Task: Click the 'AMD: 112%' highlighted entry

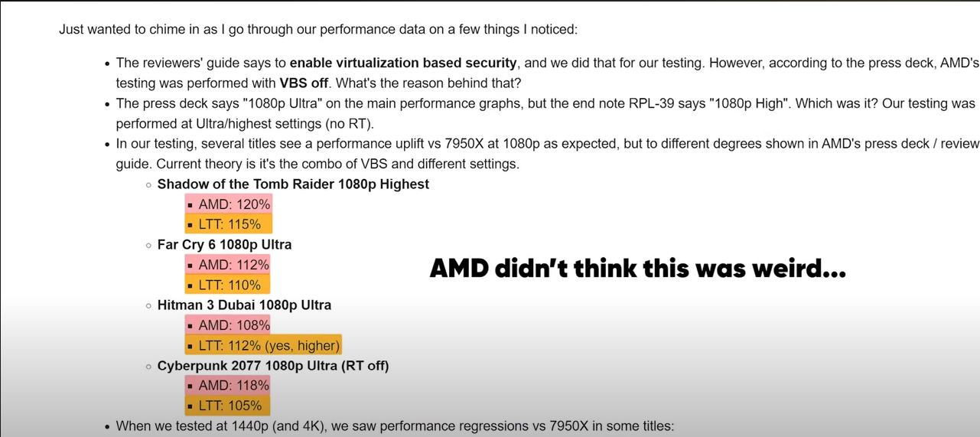Action: coord(228,264)
